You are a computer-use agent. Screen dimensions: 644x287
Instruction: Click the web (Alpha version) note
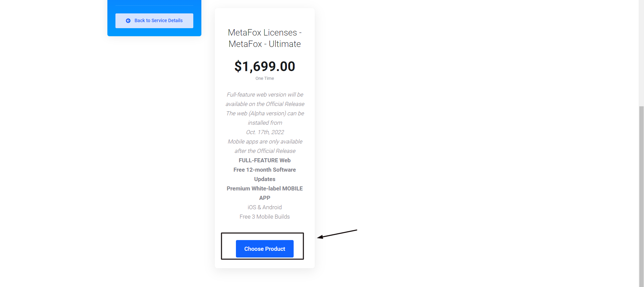(x=265, y=118)
